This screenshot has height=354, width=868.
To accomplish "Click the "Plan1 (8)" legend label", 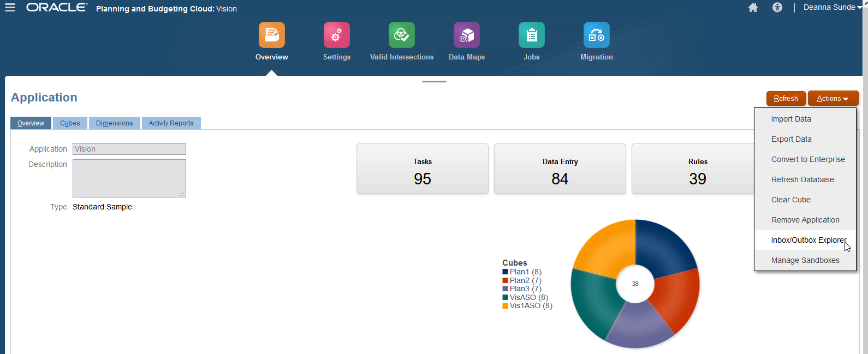I will 526,272.
